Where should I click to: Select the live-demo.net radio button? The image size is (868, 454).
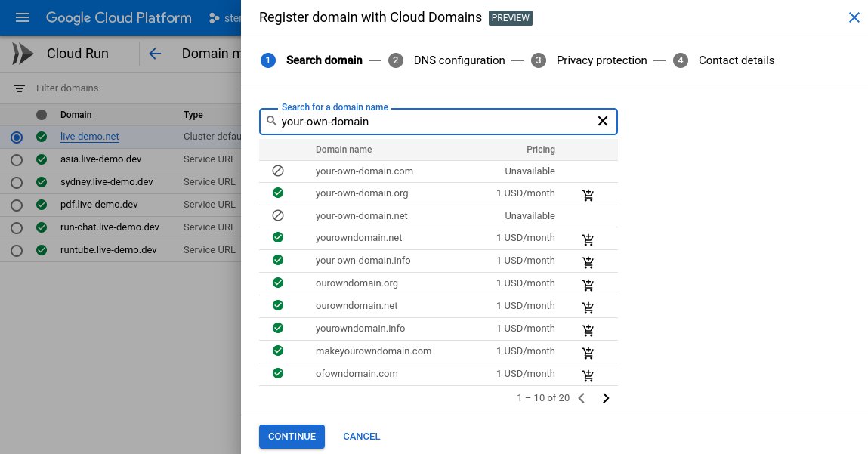[x=17, y=137]
